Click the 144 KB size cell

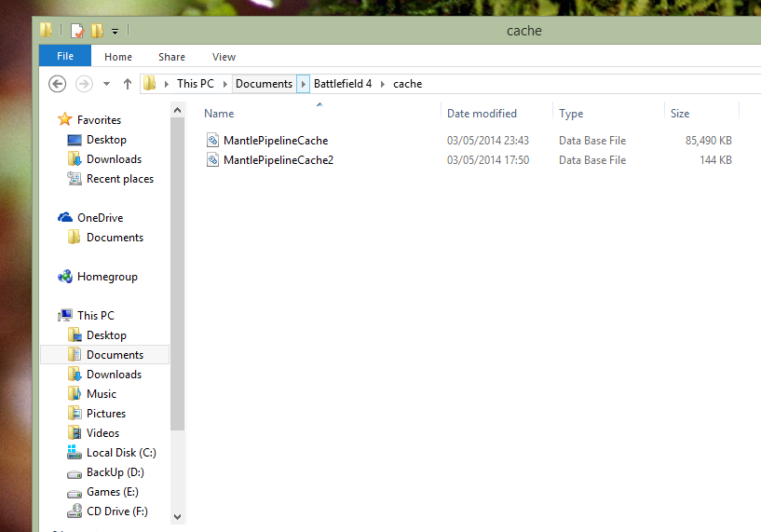pyautogui.click(x=715, y=159)
